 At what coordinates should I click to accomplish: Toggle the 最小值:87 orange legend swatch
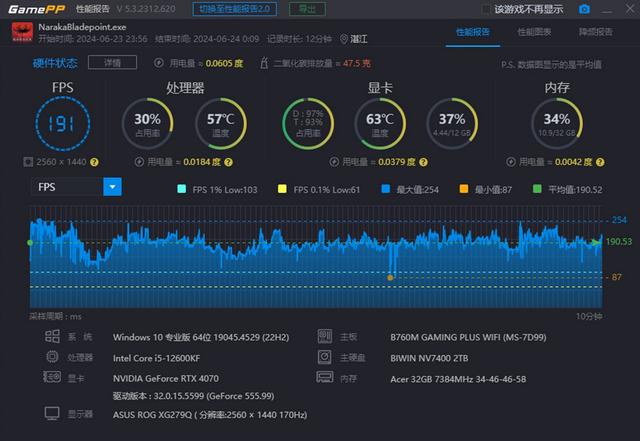tap(464, 189)
